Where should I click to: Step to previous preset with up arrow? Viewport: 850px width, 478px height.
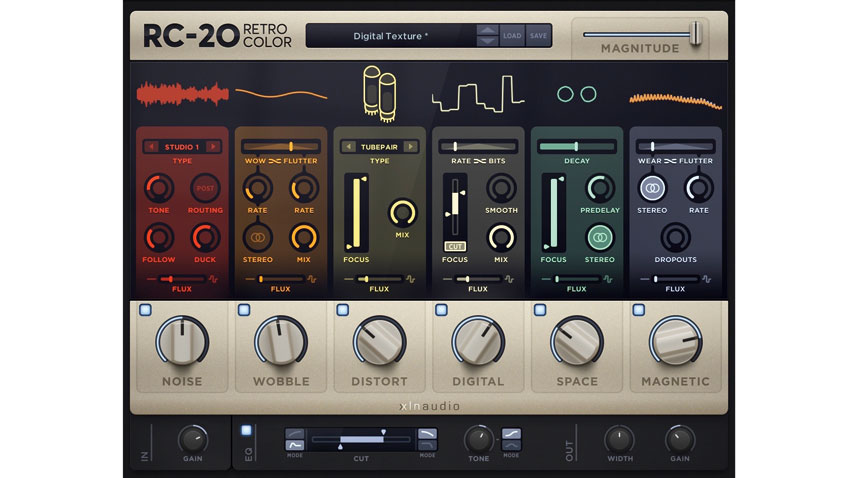pyautogui.click(x=487, y=30)
